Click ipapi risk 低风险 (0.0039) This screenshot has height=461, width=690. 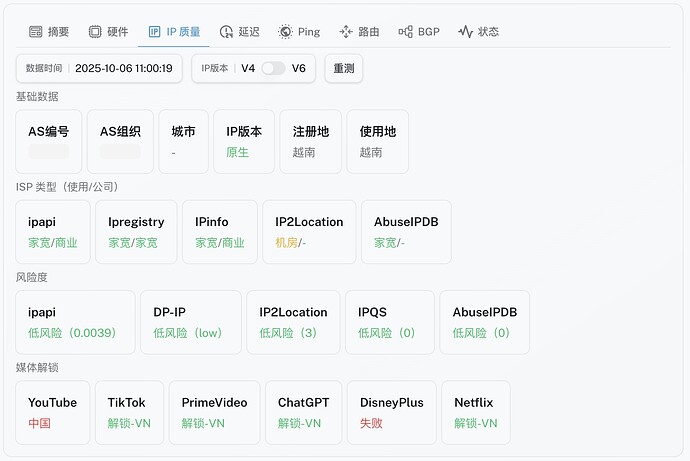click(x=75, y=322)
